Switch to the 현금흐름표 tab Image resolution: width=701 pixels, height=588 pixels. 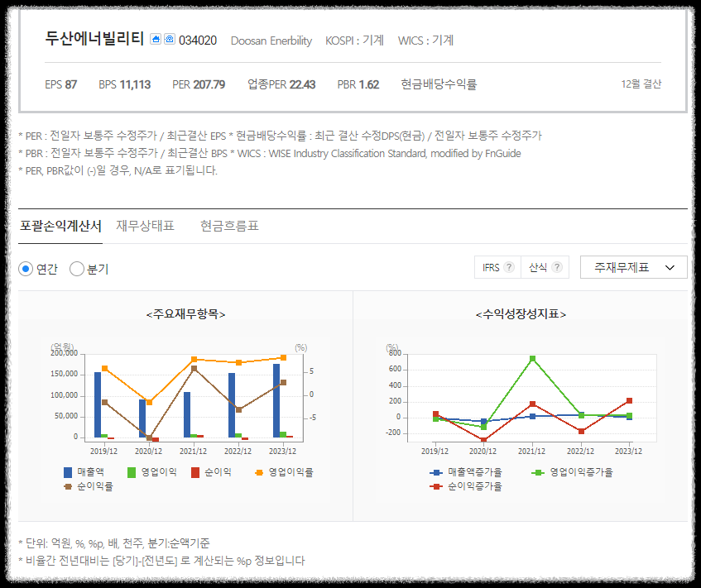point(229,226)
